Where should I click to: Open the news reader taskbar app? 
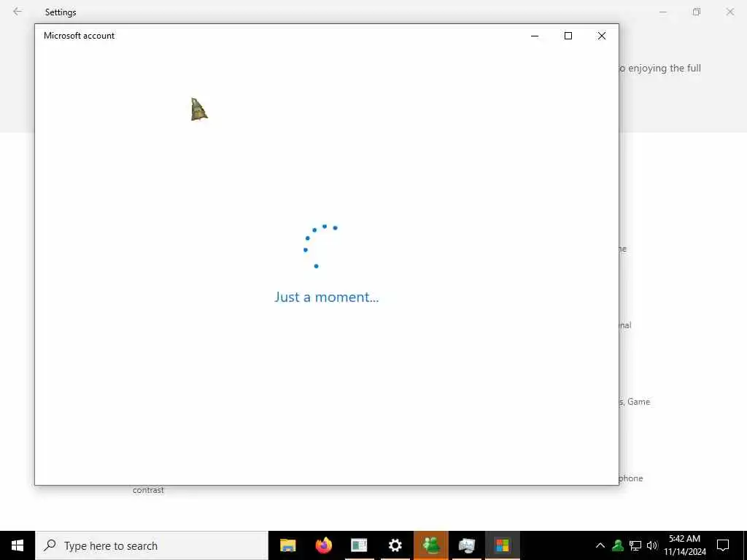(x=359, y=545)
